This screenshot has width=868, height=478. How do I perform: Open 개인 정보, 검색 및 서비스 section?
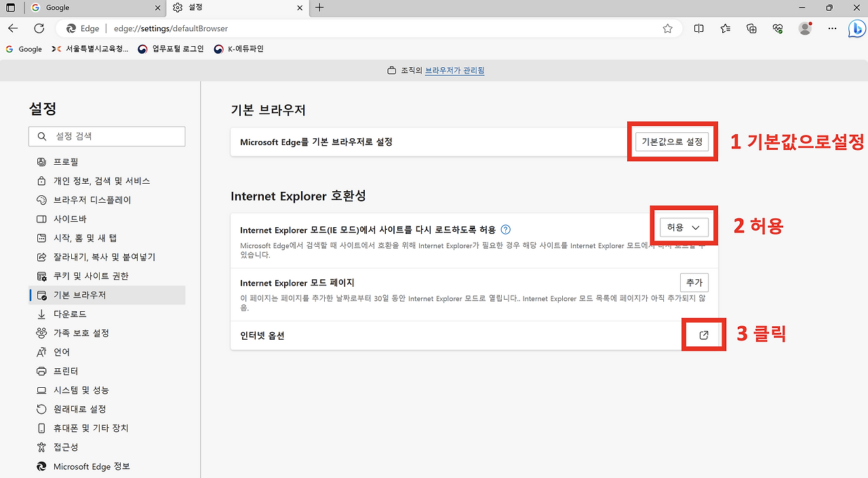[107, 181]
